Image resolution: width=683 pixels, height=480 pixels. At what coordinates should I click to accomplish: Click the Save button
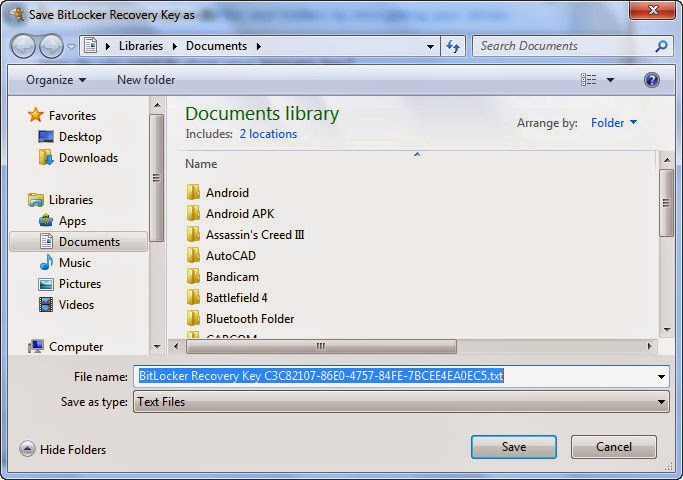click(514, 447)
